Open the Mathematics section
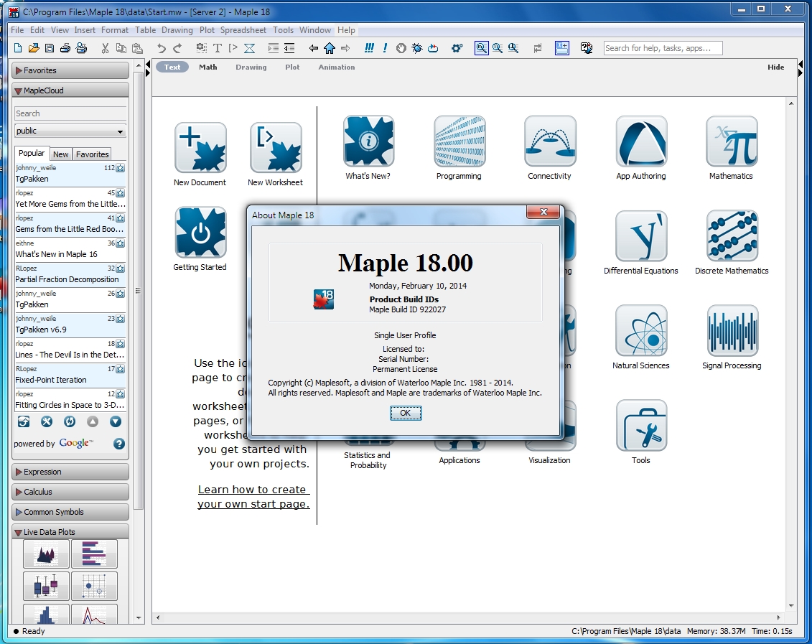Image resolution: width=812 pixels, height=644 pixels. (x=732, y=141)
